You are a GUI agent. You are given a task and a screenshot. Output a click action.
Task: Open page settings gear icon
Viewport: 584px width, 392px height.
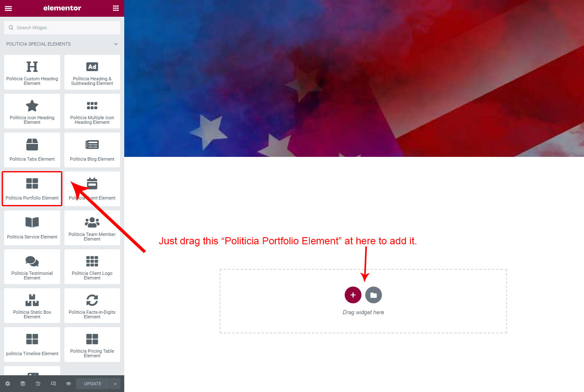(x=8, y=384)
